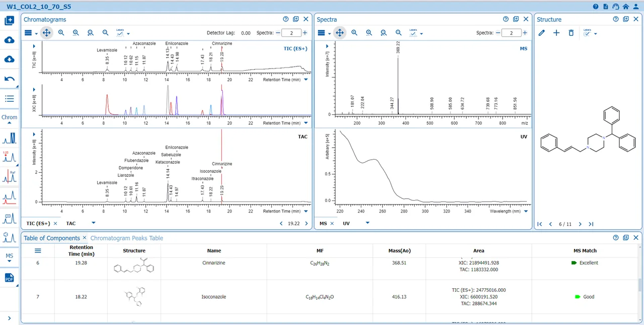Screen dimensions: 644x325
Task: Click the reference peak 'Ref' icon in sidebar
Action: click(9, 176)
